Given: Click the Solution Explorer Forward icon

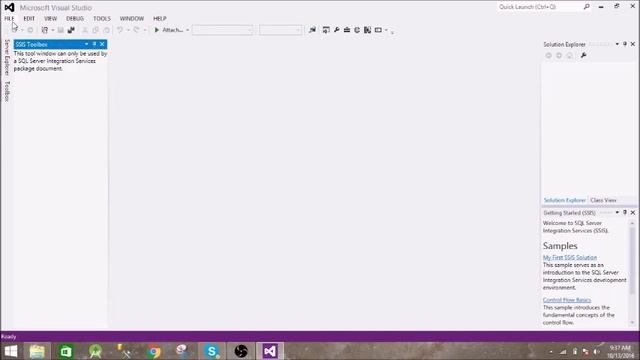Looking at the screenshot, I should [x=559, y=56].
